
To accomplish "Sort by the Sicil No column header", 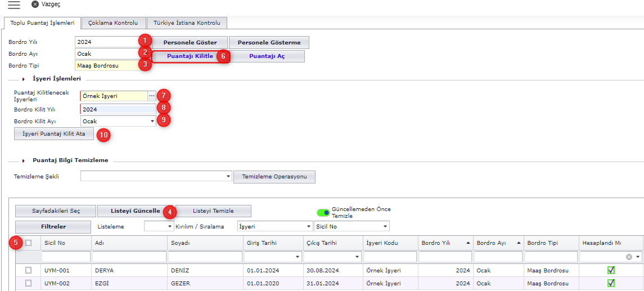I will (66, 243).
